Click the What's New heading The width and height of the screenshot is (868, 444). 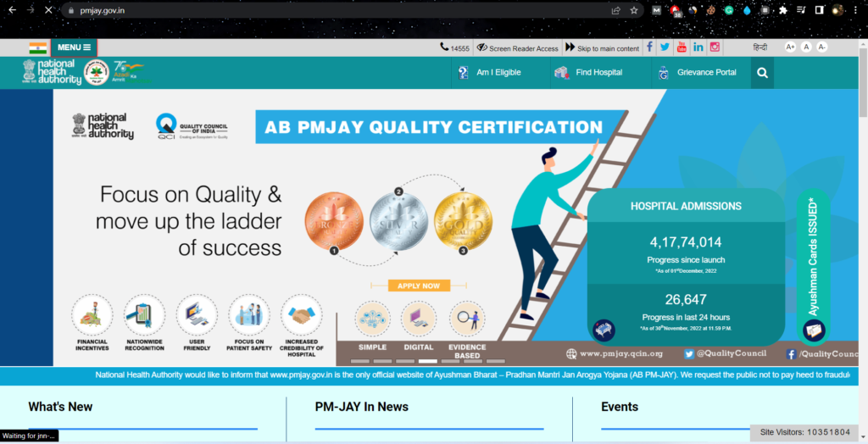pyautogui.click(x=60, y=407)
